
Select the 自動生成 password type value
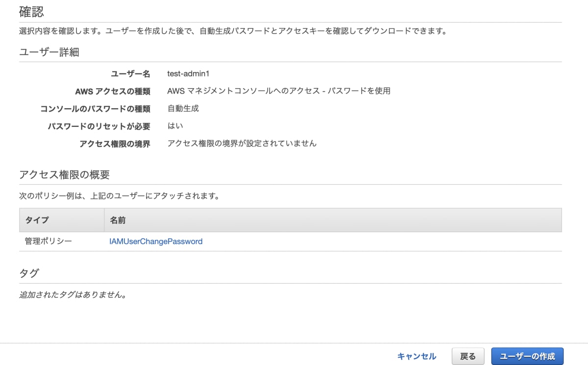click(183, 109)
